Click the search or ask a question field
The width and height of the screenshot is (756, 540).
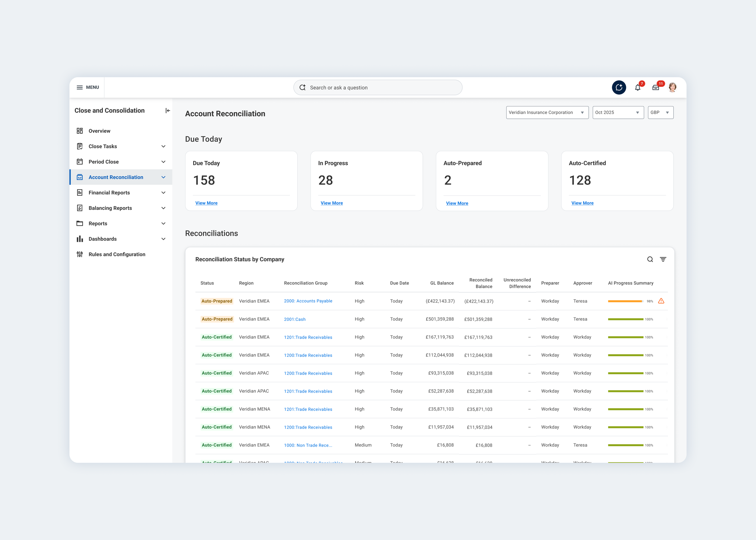pos(377,87)
